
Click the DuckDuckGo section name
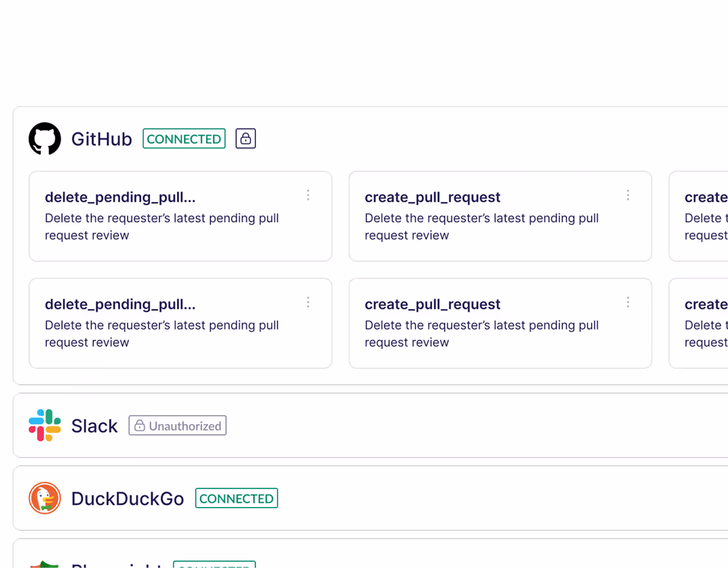[127, 499]
